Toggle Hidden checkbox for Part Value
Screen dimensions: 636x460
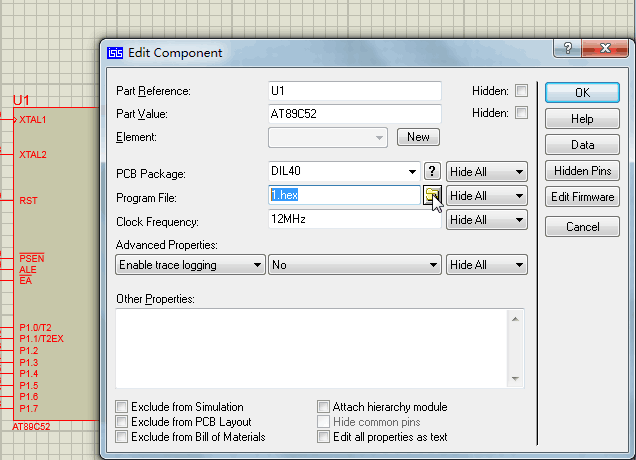point(522,112)
